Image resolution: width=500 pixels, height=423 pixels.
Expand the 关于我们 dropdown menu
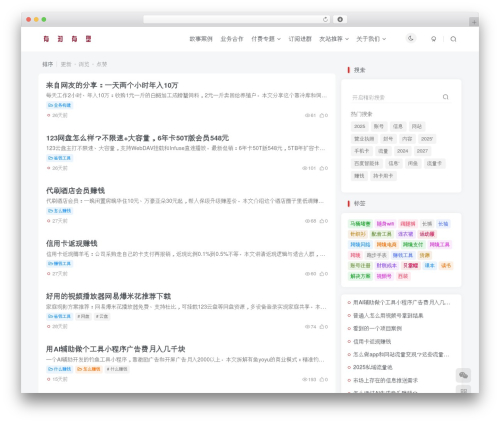tap(371, 39)
